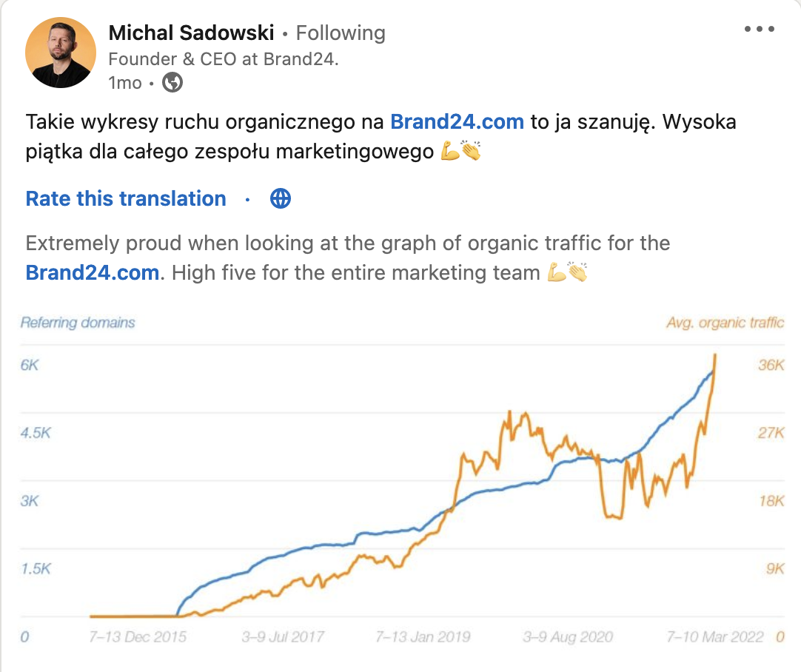Click the Referring domains legend label

[78, 322]
